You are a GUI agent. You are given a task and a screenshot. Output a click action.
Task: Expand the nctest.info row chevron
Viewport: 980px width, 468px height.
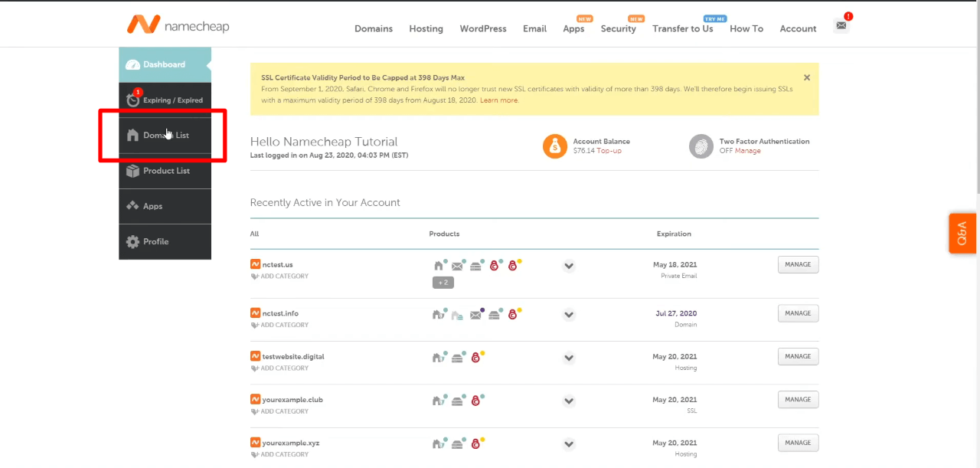point(569,315)
